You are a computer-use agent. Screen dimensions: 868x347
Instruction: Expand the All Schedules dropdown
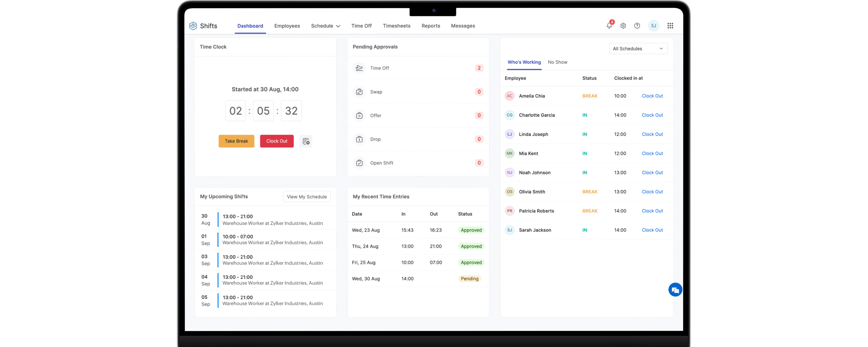click(638, 49)
